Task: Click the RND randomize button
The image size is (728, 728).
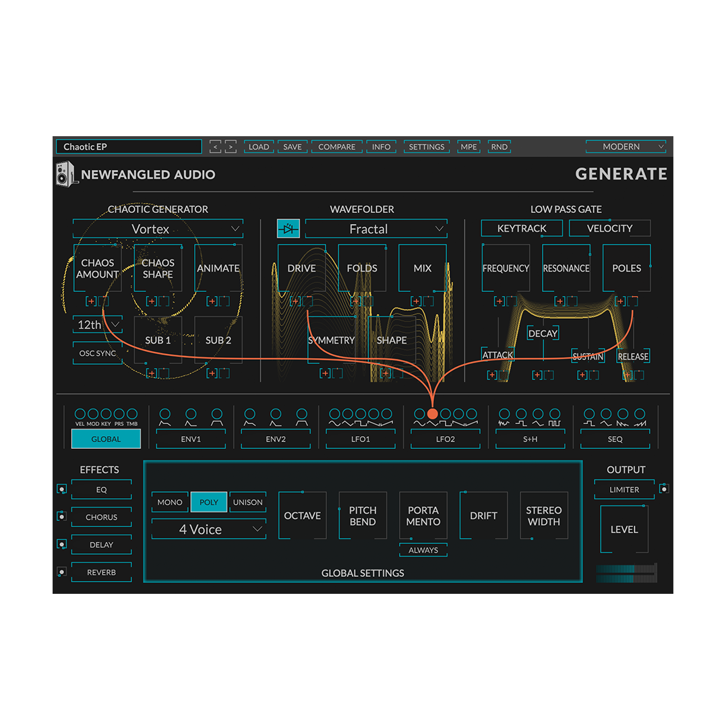Action: (499, 147)
